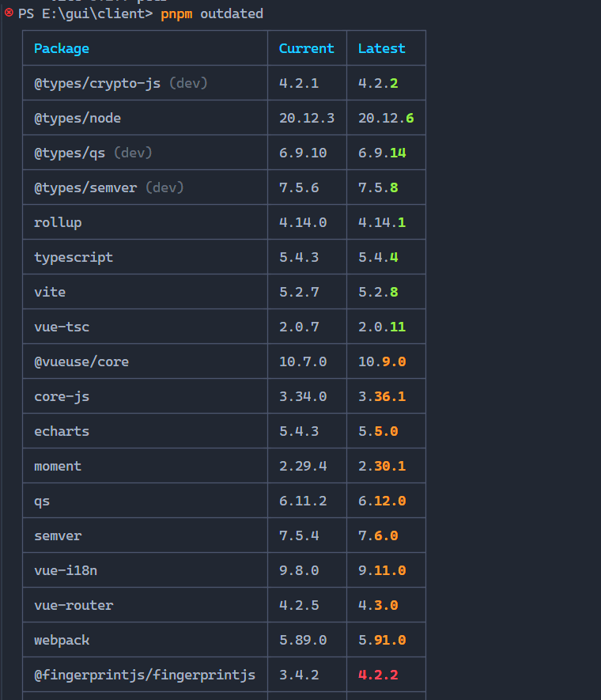Click the 'Package' column header

(x=61, y=48)
